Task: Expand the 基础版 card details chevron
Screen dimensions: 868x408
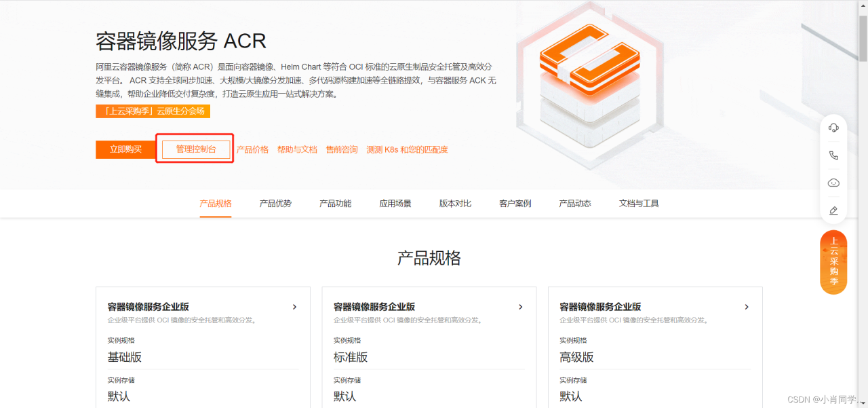Action: [x=294, y=307]
